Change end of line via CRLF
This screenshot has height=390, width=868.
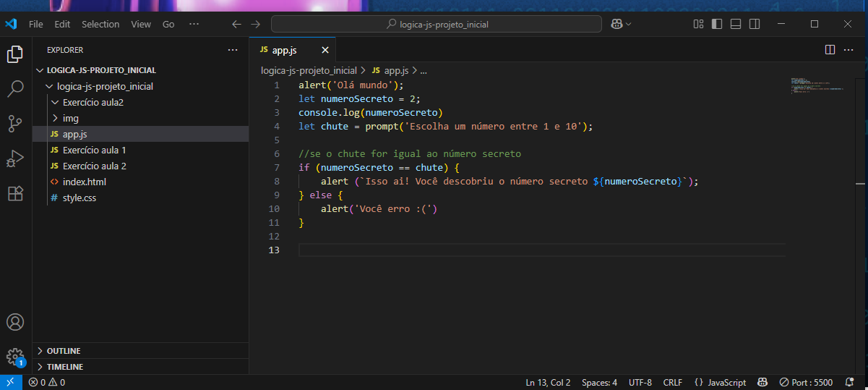point(672,382)
